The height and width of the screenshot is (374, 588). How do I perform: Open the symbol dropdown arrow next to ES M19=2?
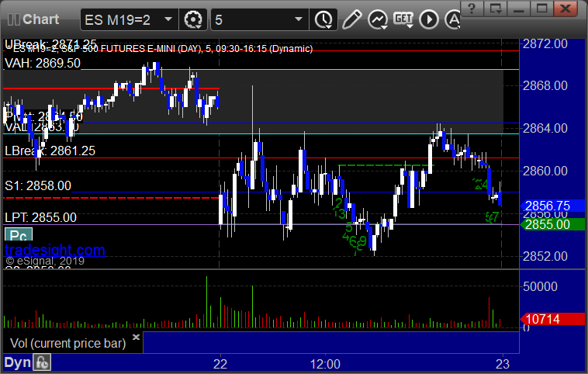pos(168,19)
